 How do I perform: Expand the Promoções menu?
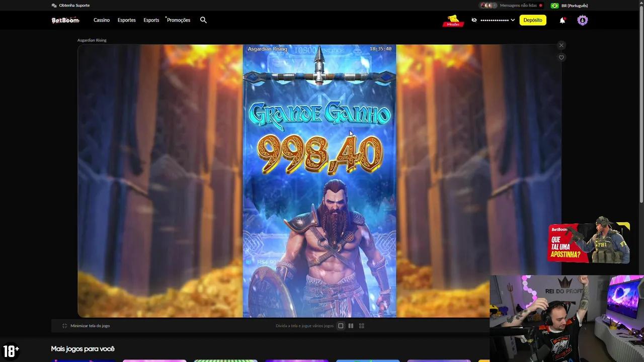click(x=178, y=20)
